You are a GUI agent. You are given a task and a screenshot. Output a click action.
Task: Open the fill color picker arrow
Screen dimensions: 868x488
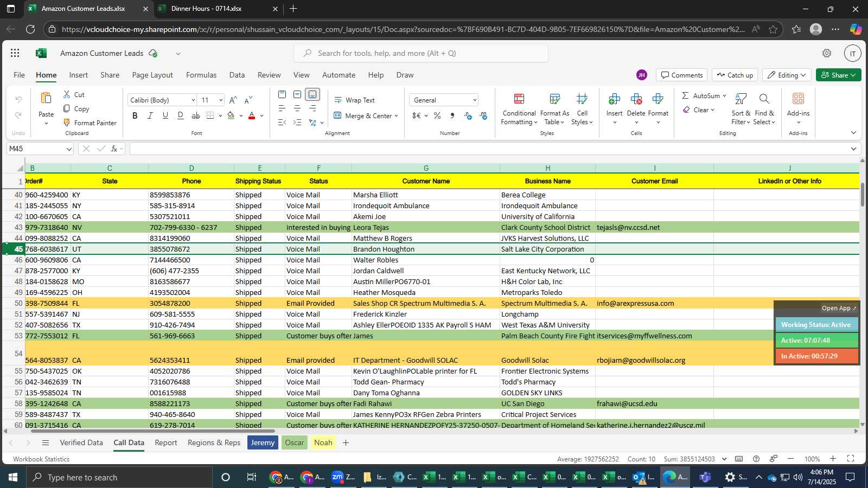click(x=241, y=115)
